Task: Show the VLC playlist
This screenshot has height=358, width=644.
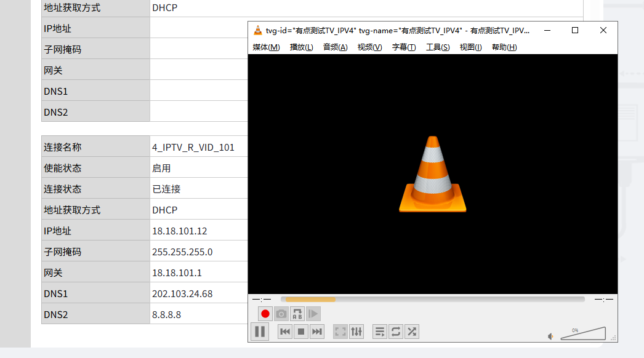Action: (380, 332)
